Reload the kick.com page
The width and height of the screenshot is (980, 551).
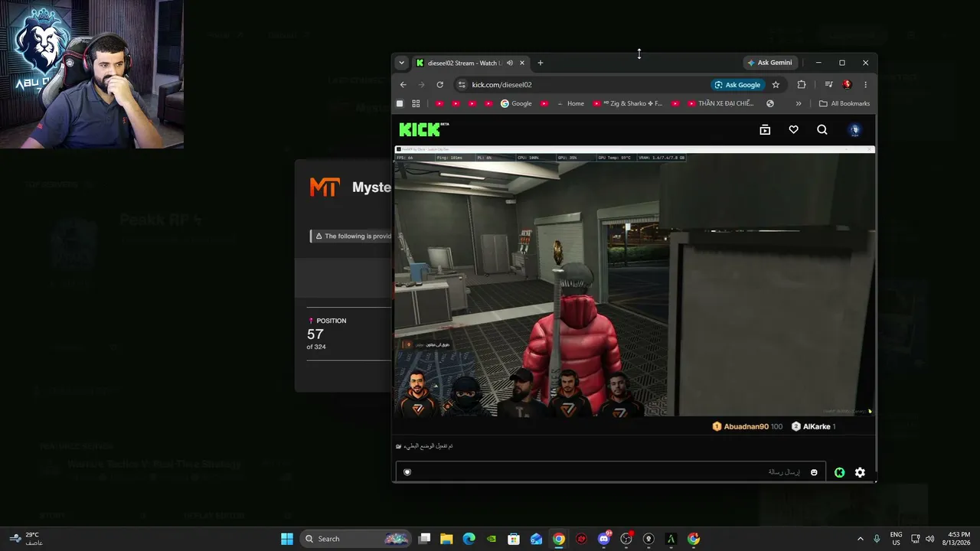click(x=440, y=85)
